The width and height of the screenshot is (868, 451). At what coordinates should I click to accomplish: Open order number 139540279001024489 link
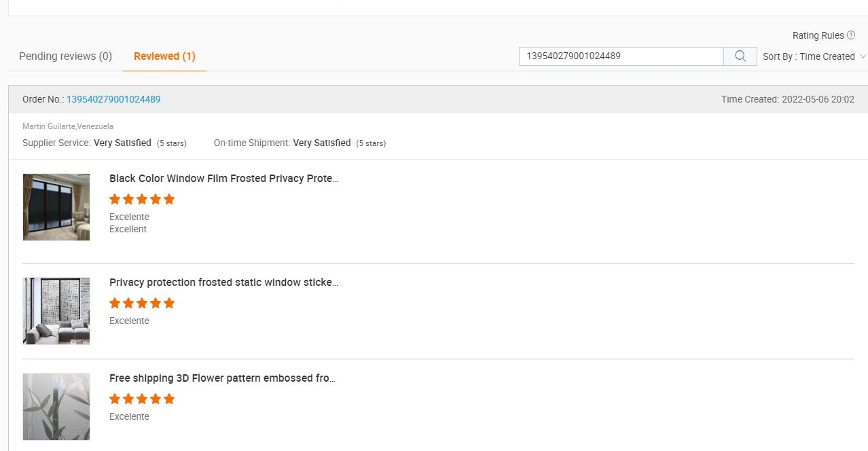(113, 99)
